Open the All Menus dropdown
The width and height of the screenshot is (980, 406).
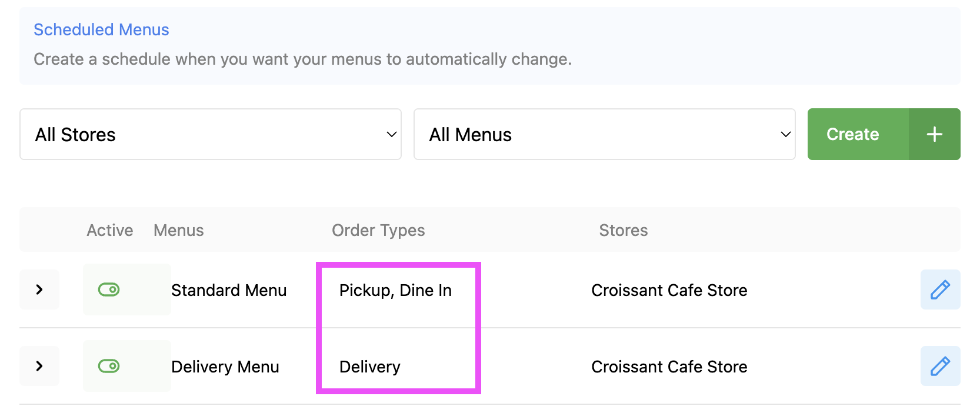point(604,134)
